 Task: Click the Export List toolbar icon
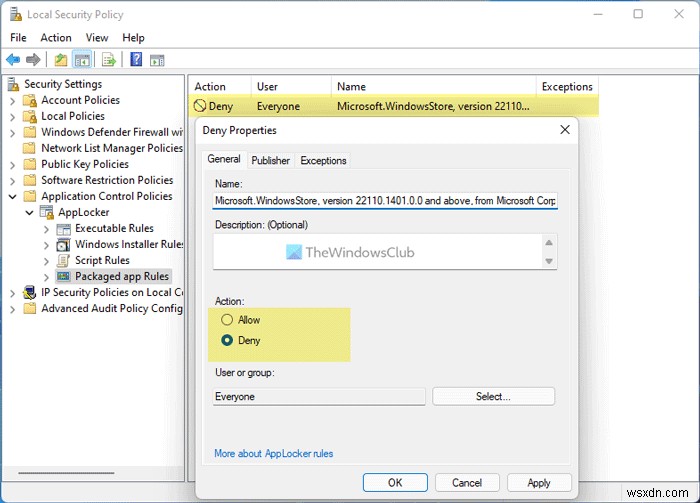pos(109,60)
